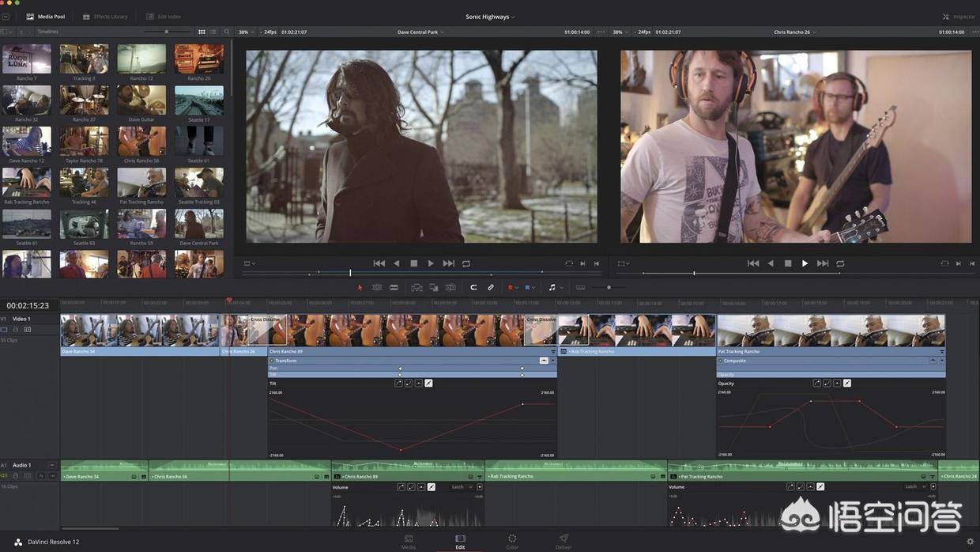This screenshot has height=552, width=980.
Task: Switch to the Deliver page tab
Action: coord(563,541)
